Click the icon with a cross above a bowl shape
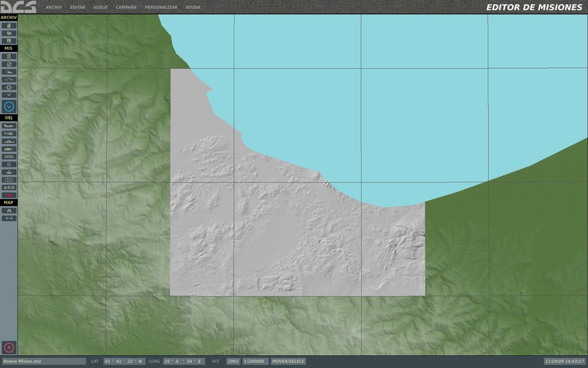Viewport: 588px width, 368px height. pos(9,172)
